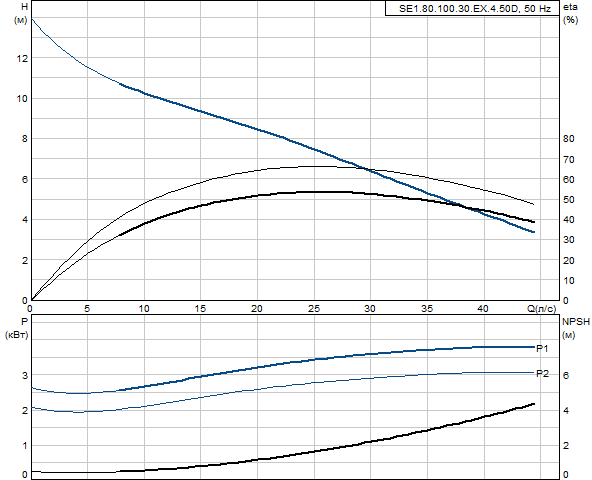Click the 25 tick on the flow axis
This screenshot has height=480, width=592.
(x=314, y=309)
